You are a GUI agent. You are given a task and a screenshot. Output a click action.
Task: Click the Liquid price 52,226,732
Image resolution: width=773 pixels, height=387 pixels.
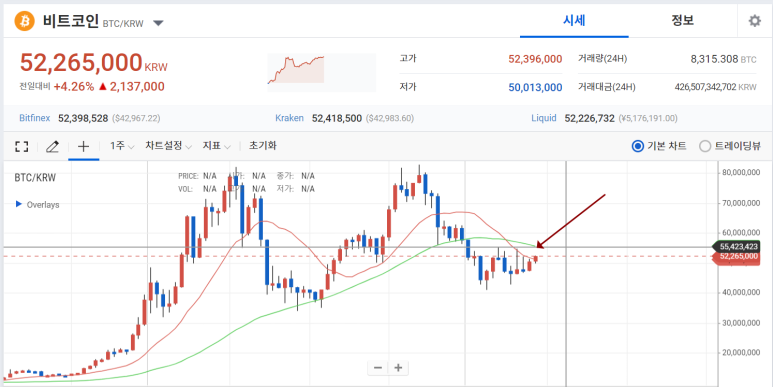(590, 118)
